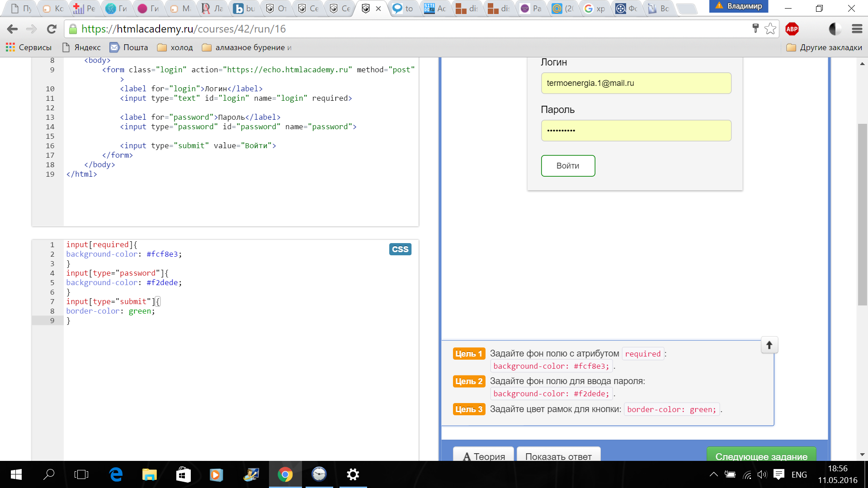Open Windows search magnifier on taskbar
This screenshot has height=488, width=868.
pyautogui.click(x=49, y=474)
